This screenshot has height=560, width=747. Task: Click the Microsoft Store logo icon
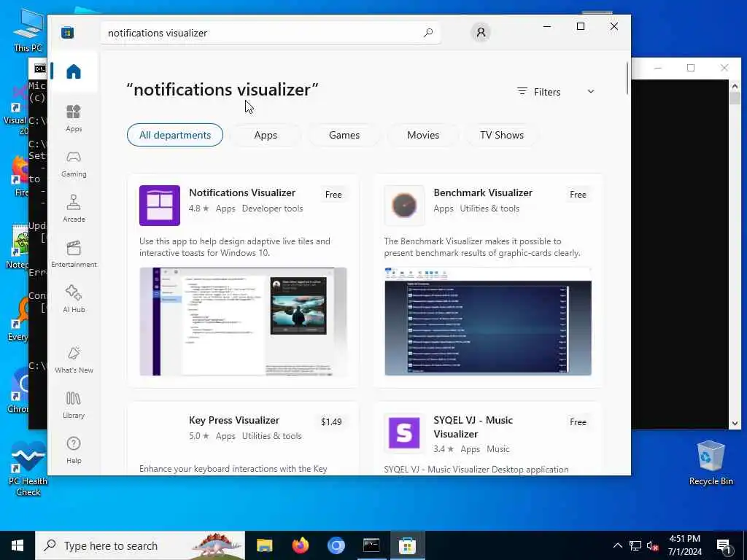[68, 33]
